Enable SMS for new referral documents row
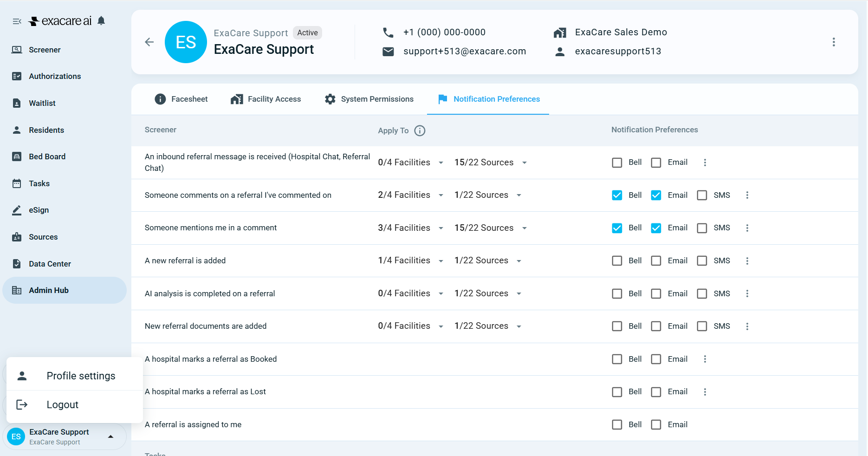The height and width of the screenshot is (456, 868). click(702, 326)
